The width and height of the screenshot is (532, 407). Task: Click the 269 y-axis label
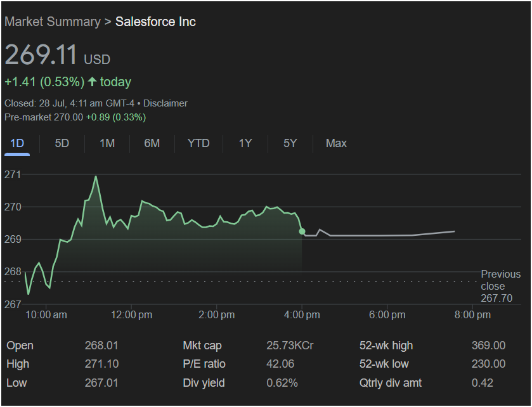pyautogui.click(x=13, y=239)
